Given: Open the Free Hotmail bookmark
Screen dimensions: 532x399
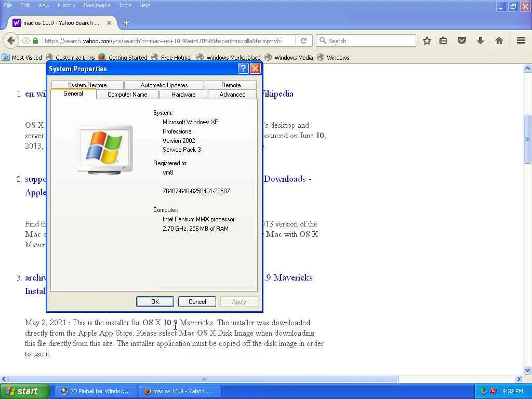Looking at the screenshot, I should click(x=171, y=58).
